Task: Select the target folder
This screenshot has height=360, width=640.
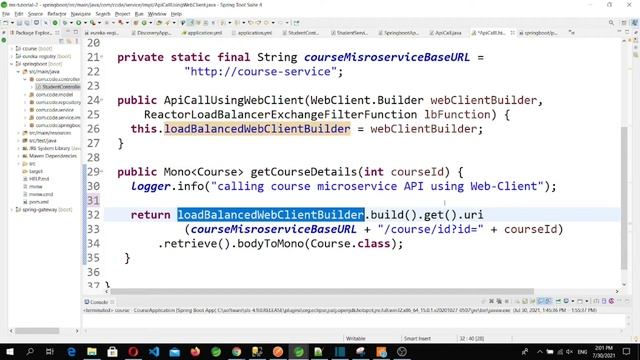Action: coord(33,171)
